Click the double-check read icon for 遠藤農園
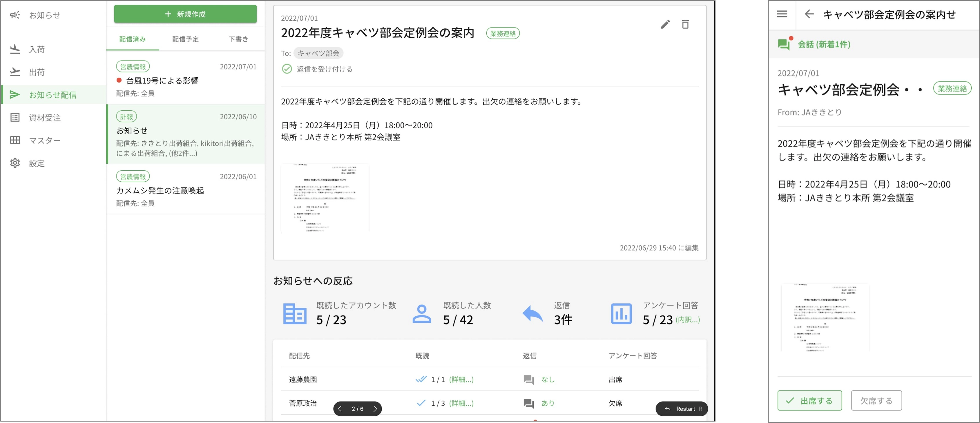The height and width of the screenshot is (423, 980). 421,379
